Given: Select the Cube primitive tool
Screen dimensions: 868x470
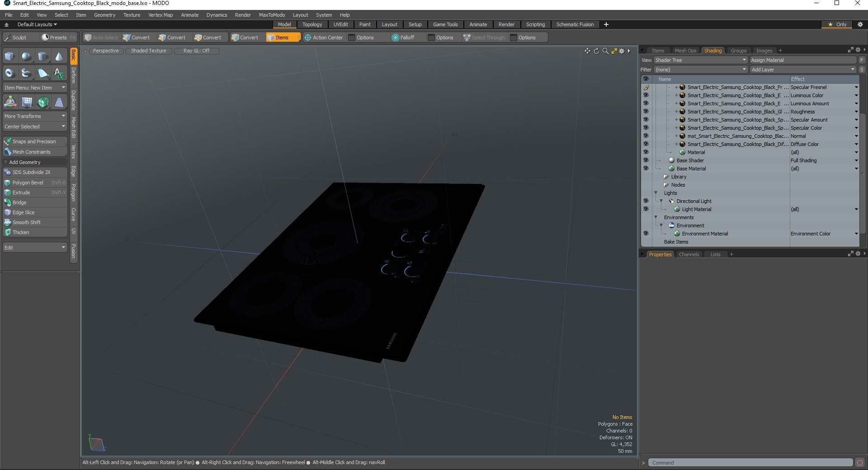Looking at the screenshot, I should tap(9, 56).
